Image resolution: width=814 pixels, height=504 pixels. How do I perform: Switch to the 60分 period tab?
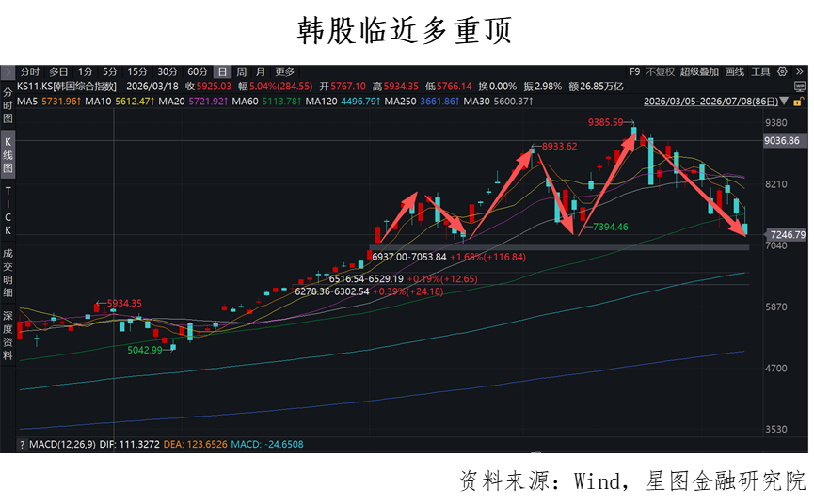(x=198, y=71)
